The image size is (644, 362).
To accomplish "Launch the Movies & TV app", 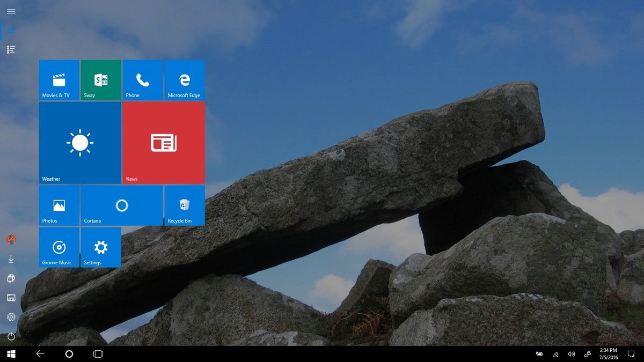I will (59, 80).
